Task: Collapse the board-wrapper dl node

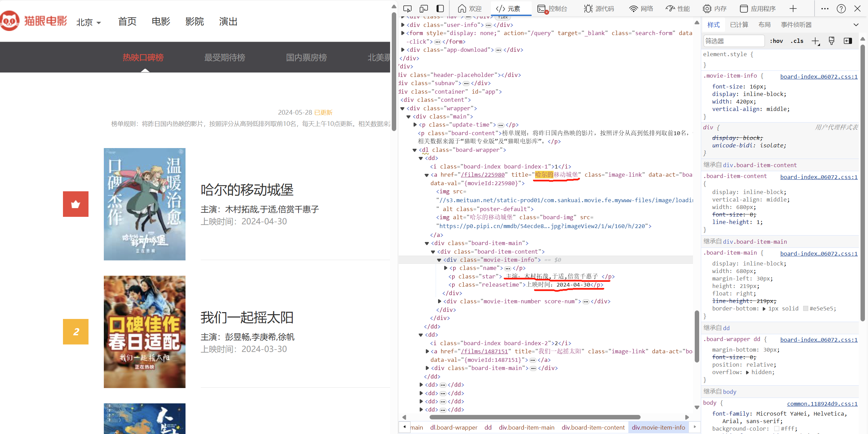Action: click(x=415, y=150)
